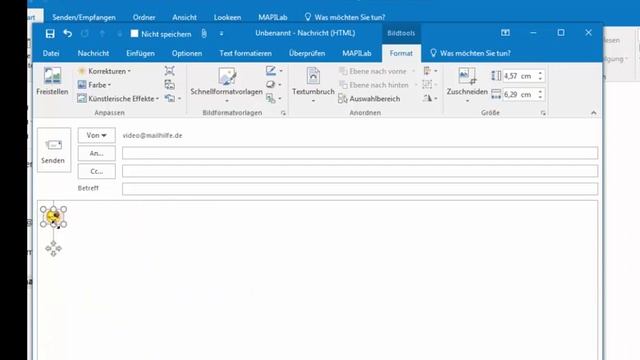Screen dimensions: 640x360
Task: Open Ordner tab in main Outlook window
Action: 144,17
